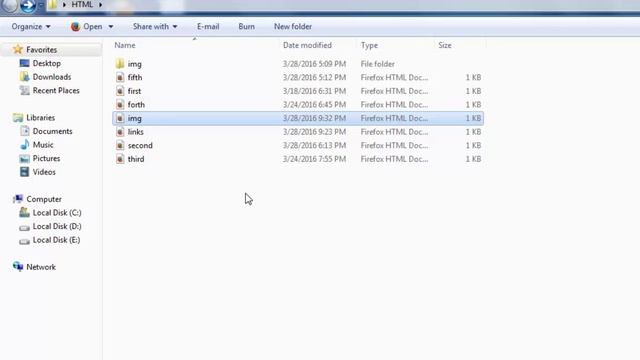
Task: Select the file named third
Action: coord(136,159)
